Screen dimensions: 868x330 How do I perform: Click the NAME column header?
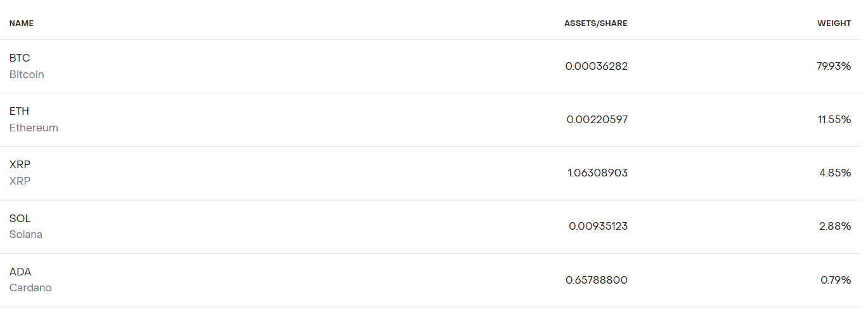tap(22, 23)
